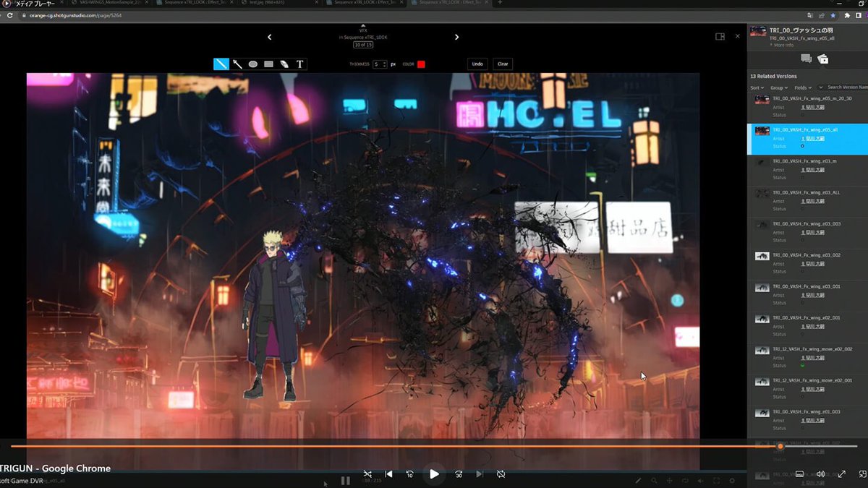Screen dimensions: 868x488
Task: Open the Fields dropdown
Action: tap(803, 87)
